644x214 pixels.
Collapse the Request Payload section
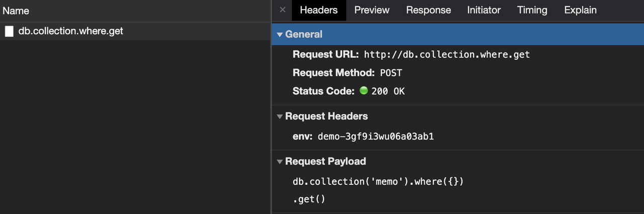pyautogui.click(x=280, y=162)
